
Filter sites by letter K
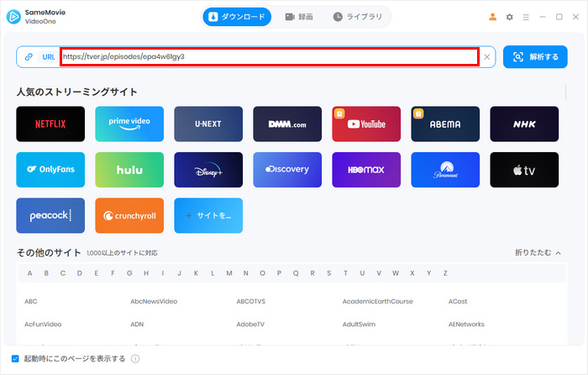tap(196, 273)
